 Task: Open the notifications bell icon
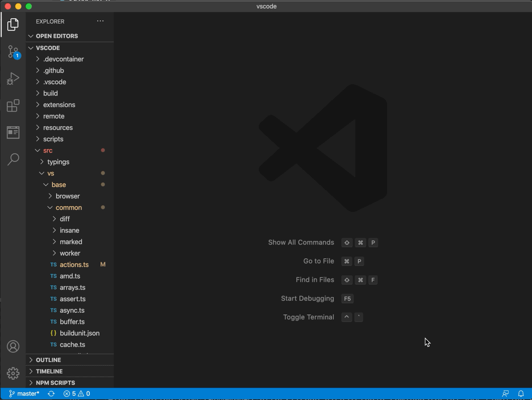521,394
